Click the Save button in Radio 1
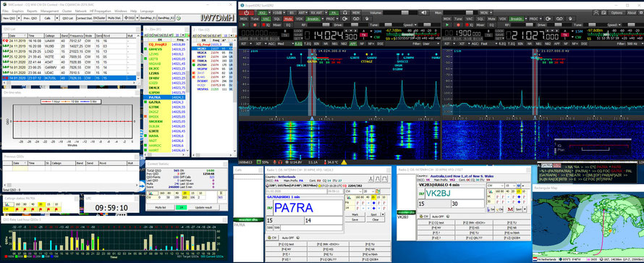 coord(355,220)
